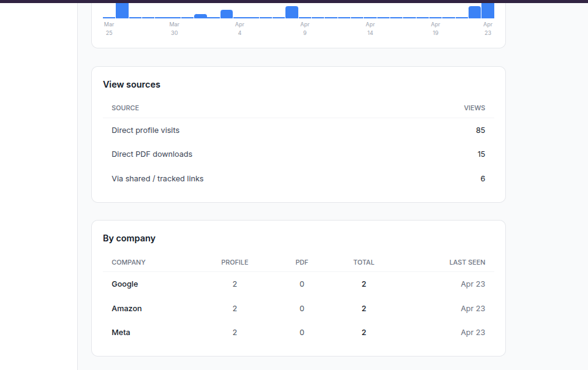Click the View sources heading

tap(132, 85)
